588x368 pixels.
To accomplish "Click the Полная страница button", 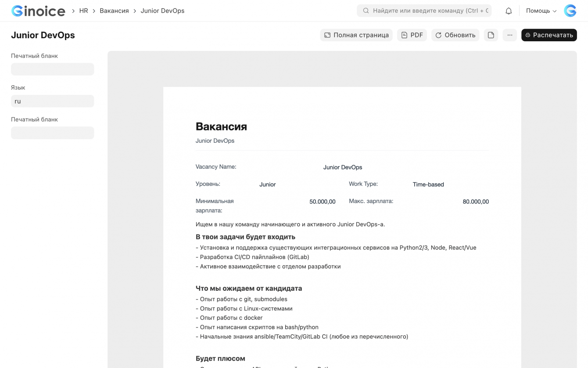I will (x=356, y=35).
